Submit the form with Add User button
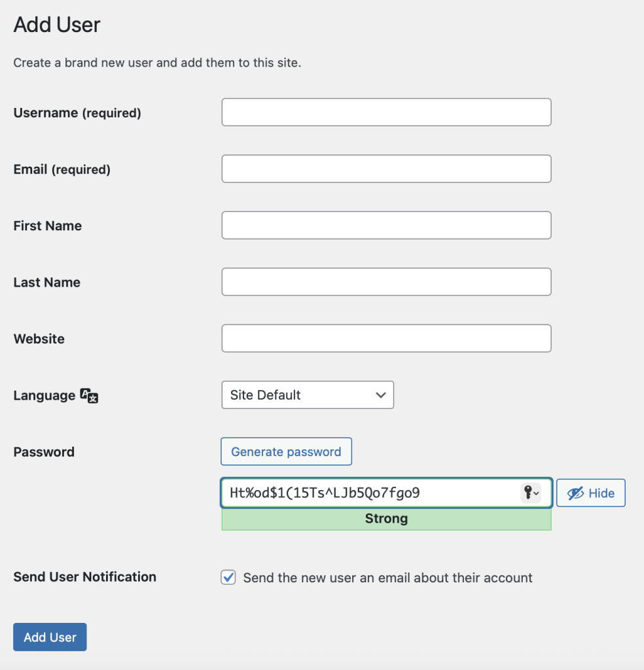 [x=50, y=637]
